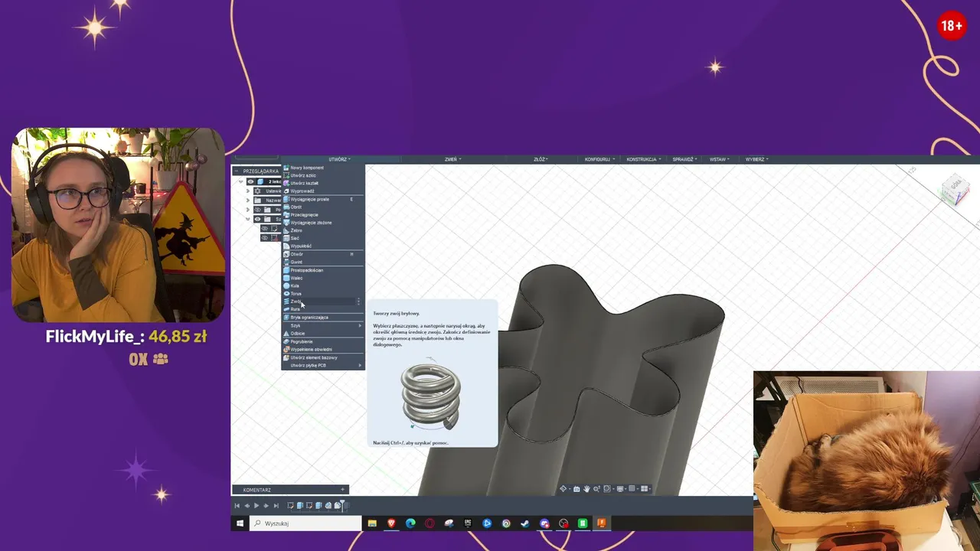The width and height of the screenshot is (980, 551).
Task: Open the WYBIERZ dropdown menu
Action: (x=757, y=159)
